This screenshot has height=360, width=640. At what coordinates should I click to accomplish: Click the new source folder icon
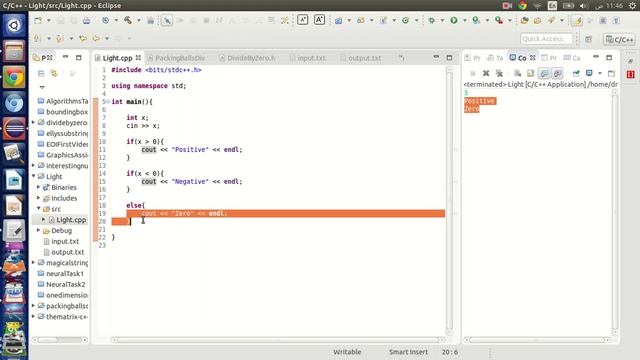pyautogui.click(x=361, y=20)
